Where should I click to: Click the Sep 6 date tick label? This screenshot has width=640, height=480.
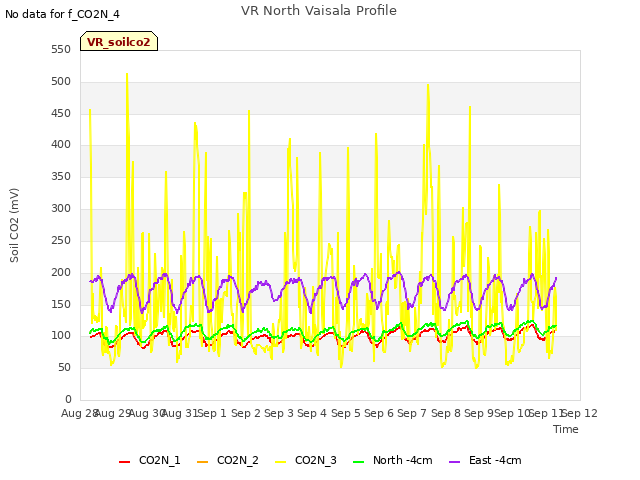point(379,413)
